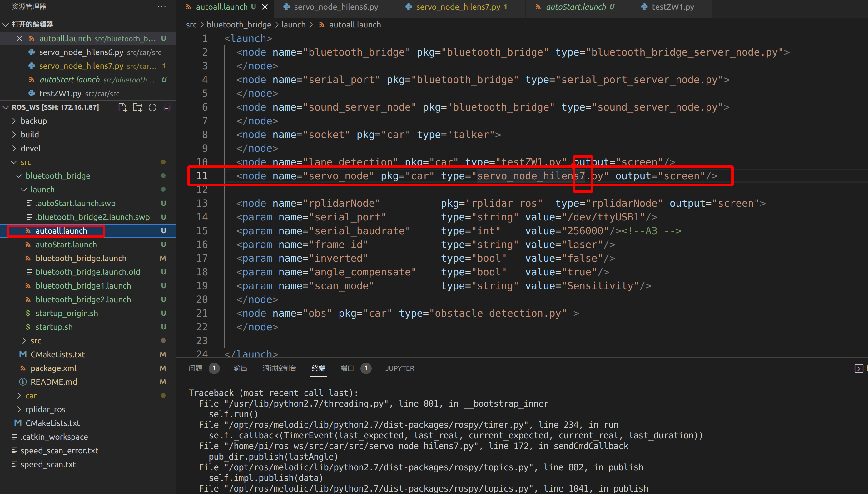Viewport: 868px width, 494px height.
Task: Expand the rplidar_ros folder
Action: pos(46,409)
